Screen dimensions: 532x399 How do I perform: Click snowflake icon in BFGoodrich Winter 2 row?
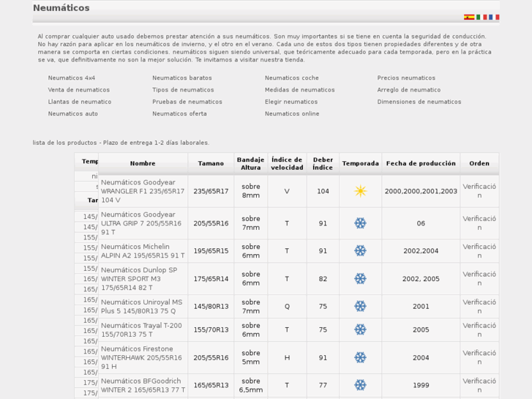click(360, 385)
